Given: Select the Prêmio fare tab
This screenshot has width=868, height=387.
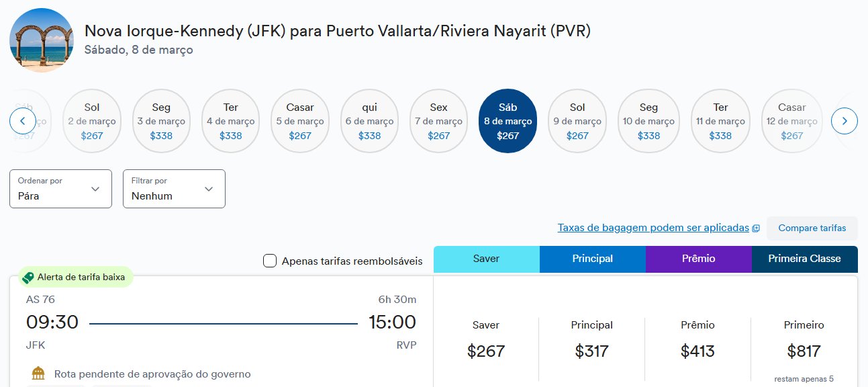Looking at the screenshot, I should (698, 259).
